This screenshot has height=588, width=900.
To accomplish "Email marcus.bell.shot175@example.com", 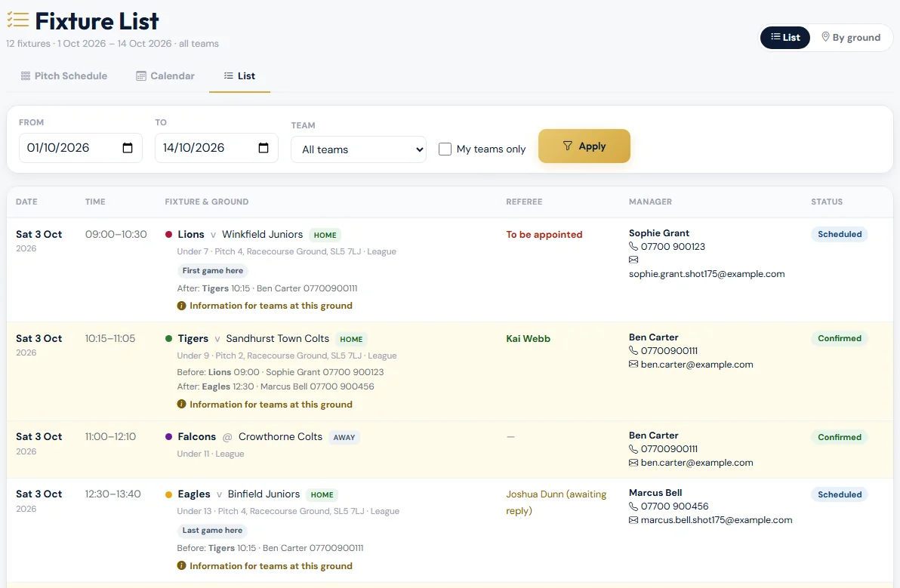I will pos(717,520).
